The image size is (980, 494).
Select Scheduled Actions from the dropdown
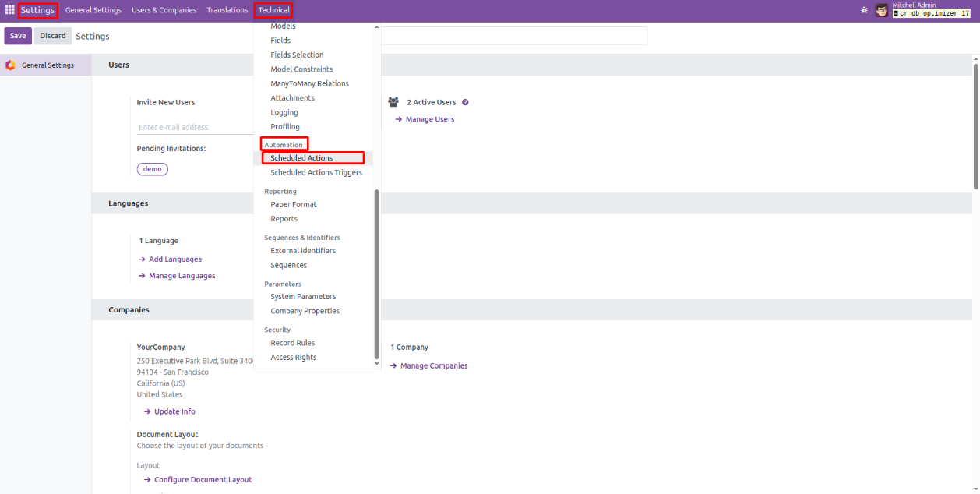click(x=301, y=158)
